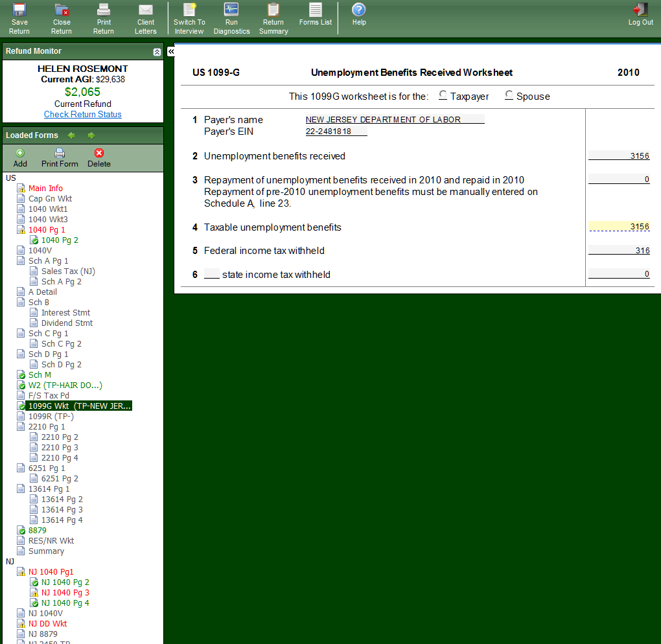661x644 pixels.
Task: Open the Return Summary
Action: [x=273, y=10]
